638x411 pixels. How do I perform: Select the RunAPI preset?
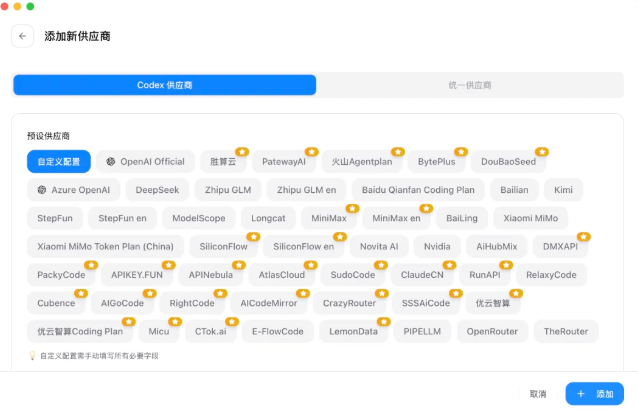[x=485, y=275]
